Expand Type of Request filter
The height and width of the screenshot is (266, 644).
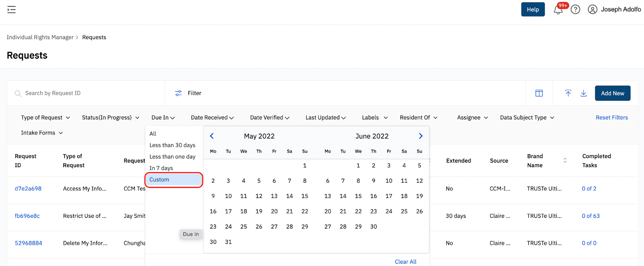pyautogui.click(x=45, y=118)
